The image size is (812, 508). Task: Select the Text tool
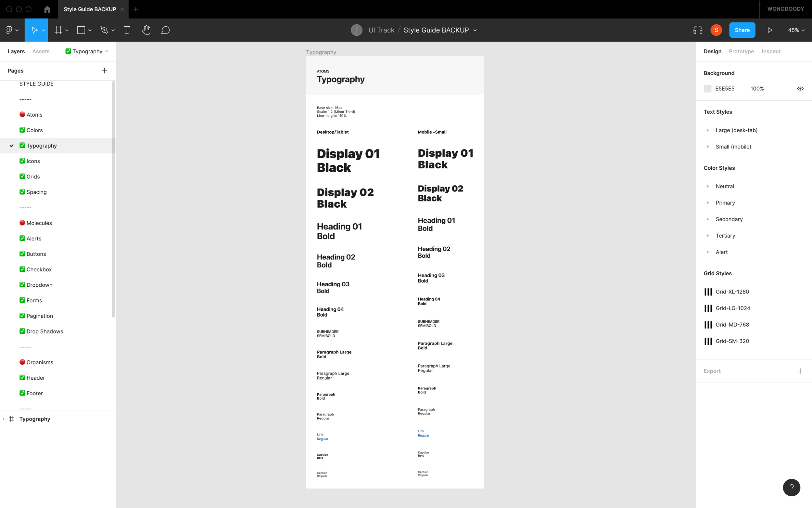pos(127,30)
